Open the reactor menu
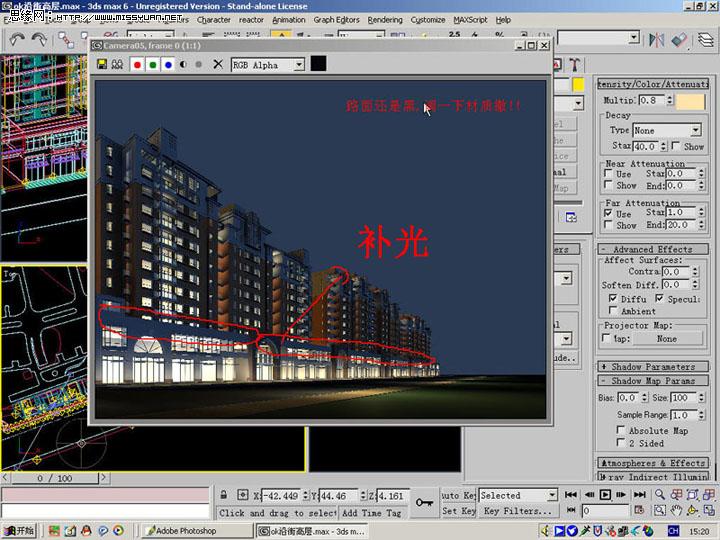Screen dimensions: 720x540 pos(251,20)
